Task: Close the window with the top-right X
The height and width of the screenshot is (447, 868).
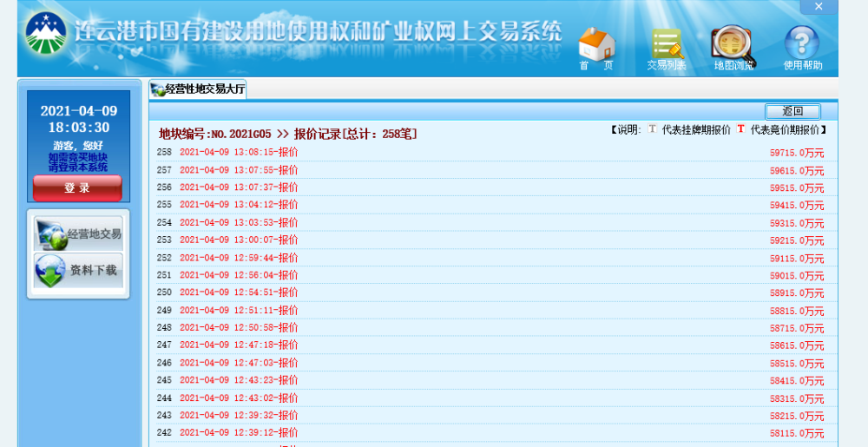Action: (818, 7)
